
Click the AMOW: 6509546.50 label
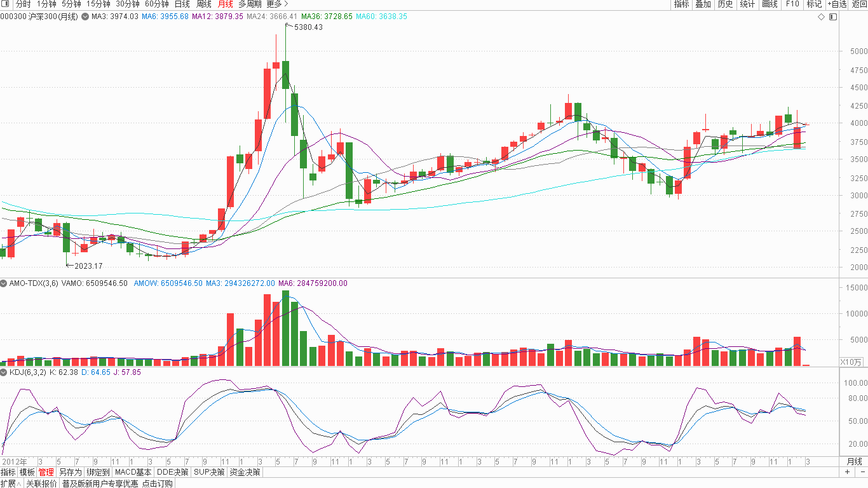(x=168, y=283)
